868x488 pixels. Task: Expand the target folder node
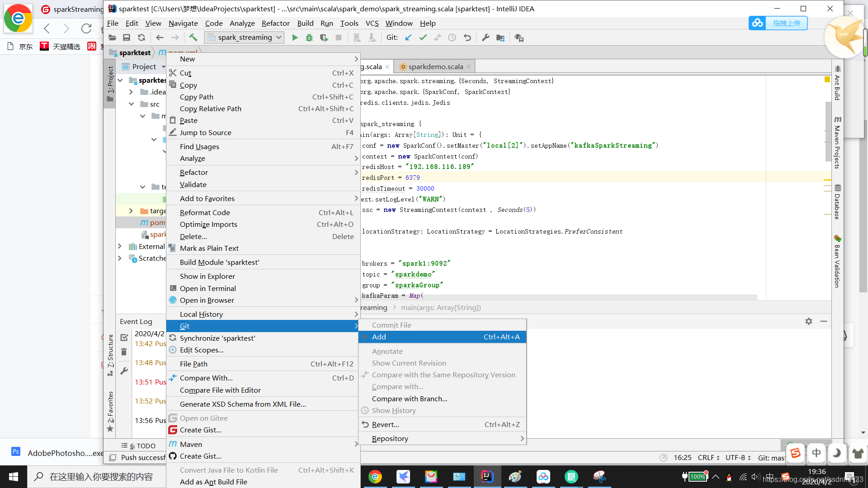pyautogui.click(x=131, y=211)
